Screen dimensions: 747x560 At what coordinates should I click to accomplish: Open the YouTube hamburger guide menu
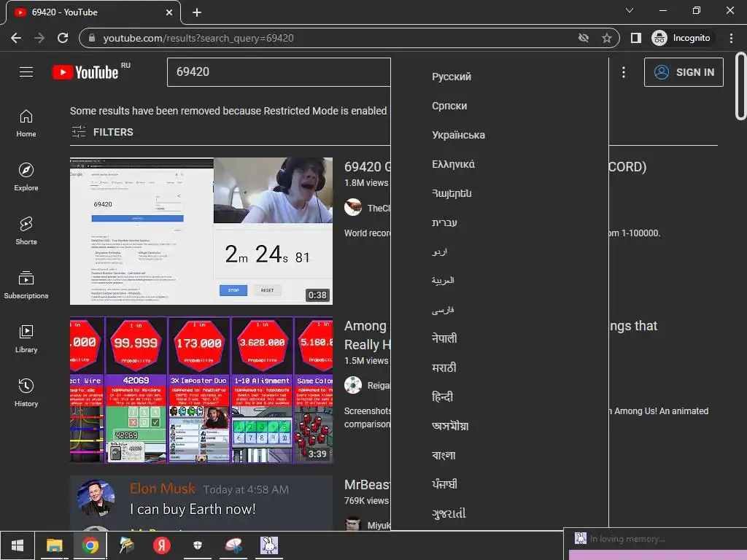(x=26, y=72)
